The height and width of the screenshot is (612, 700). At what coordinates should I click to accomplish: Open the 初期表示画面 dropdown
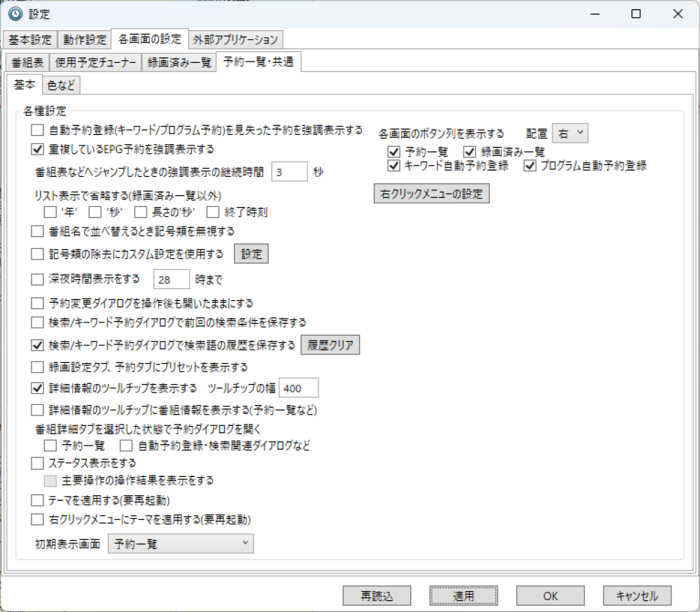[181, 543]
